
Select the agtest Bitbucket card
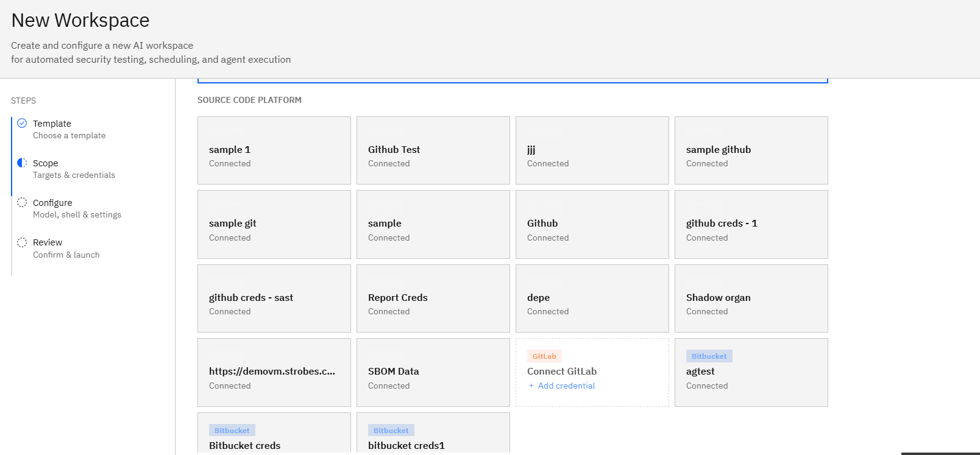[751, 372]
